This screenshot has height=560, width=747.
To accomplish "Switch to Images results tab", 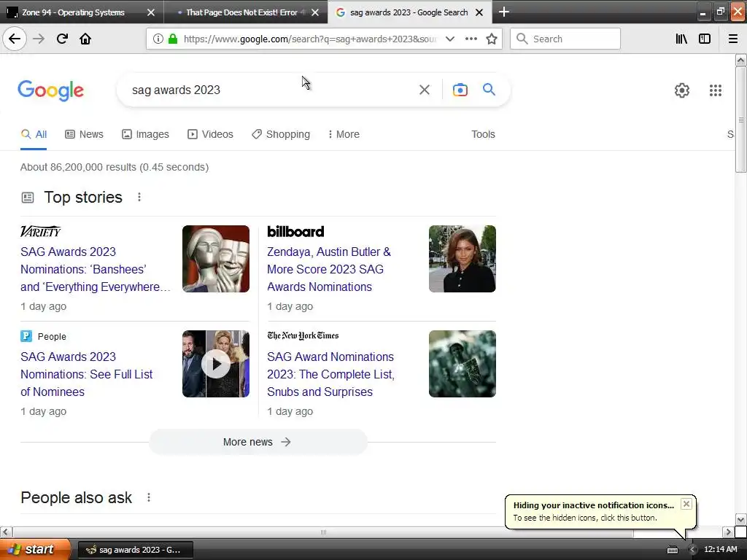I will coord(145,134).
